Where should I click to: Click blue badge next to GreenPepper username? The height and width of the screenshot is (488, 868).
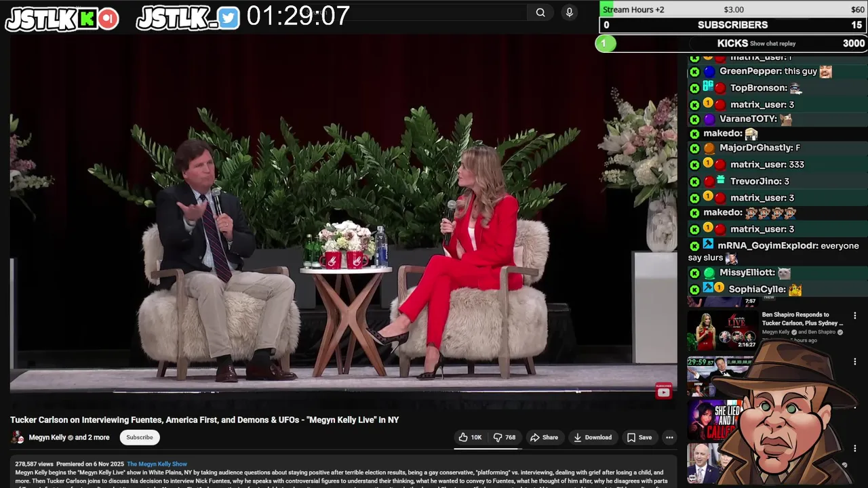point(709,71)
